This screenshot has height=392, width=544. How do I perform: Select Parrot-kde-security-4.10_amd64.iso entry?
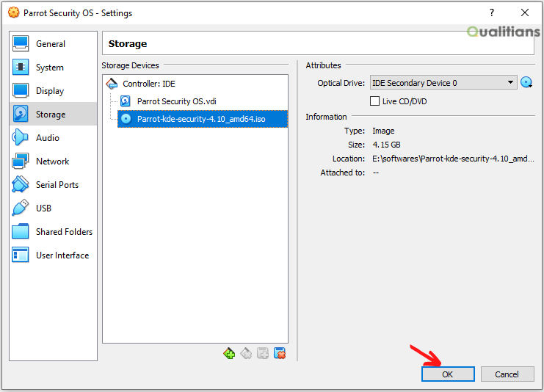pyautogui.click(x=203, y=119)
